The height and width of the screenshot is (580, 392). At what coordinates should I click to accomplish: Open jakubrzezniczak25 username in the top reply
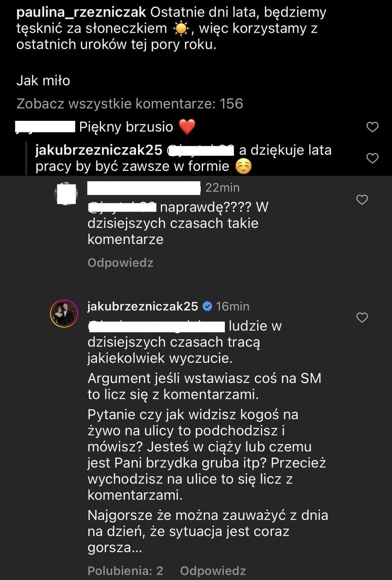(99, 150)
